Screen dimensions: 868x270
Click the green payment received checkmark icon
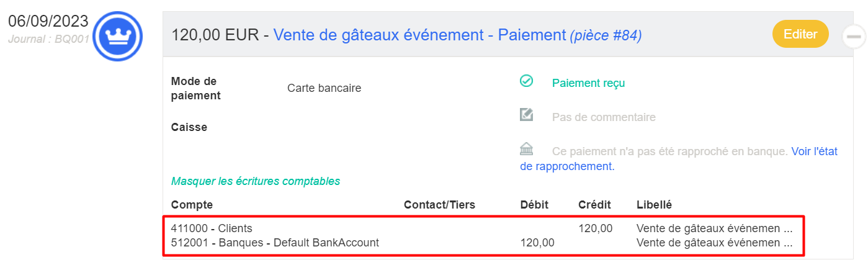click(526, 81)
